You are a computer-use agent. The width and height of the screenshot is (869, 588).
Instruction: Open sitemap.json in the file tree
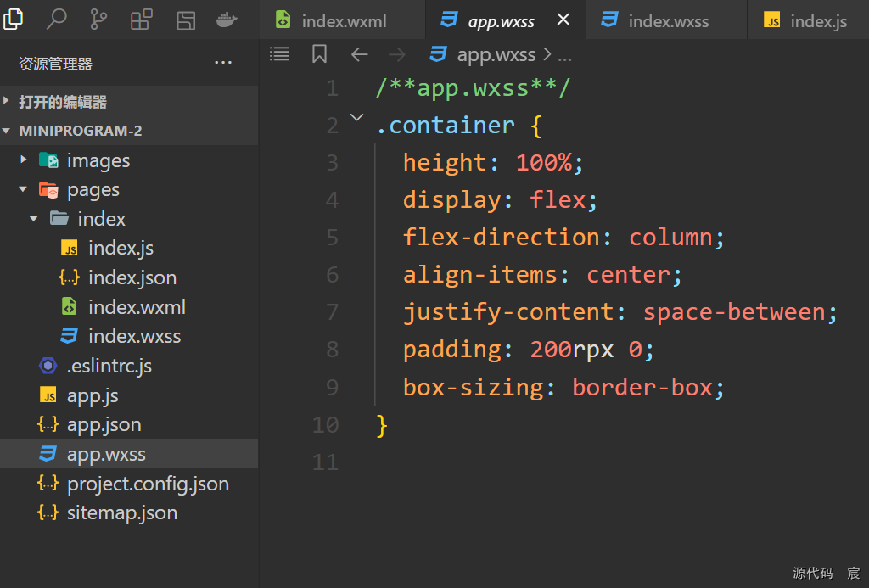pyautogui.click(x=129, y=512)
